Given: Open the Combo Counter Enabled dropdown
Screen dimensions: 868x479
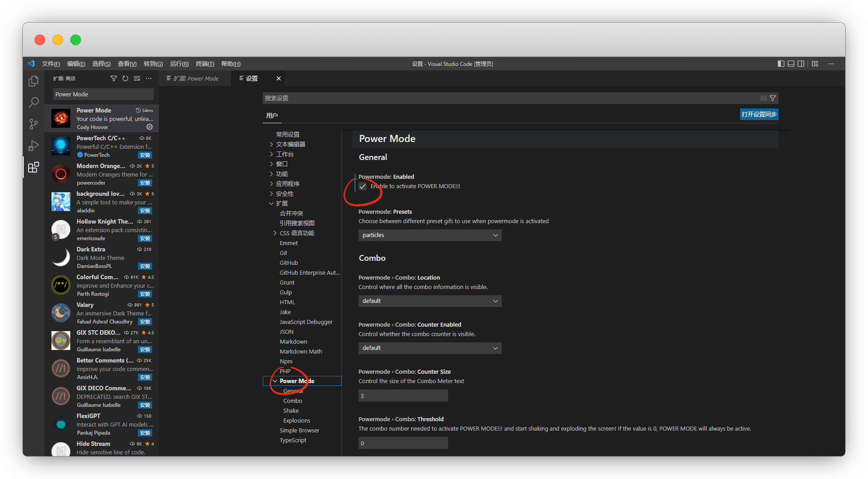Looking at the screenshot, I should point(430,348).
